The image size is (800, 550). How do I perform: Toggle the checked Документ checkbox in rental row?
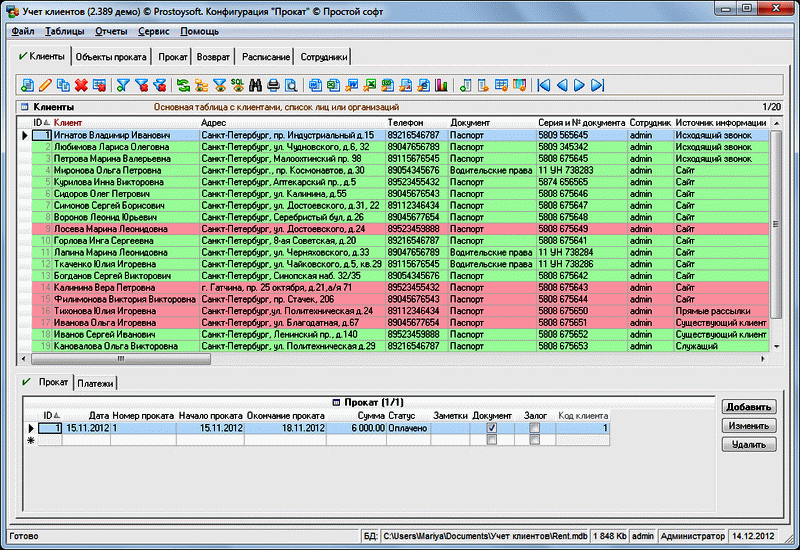click(x=490, y=428)
